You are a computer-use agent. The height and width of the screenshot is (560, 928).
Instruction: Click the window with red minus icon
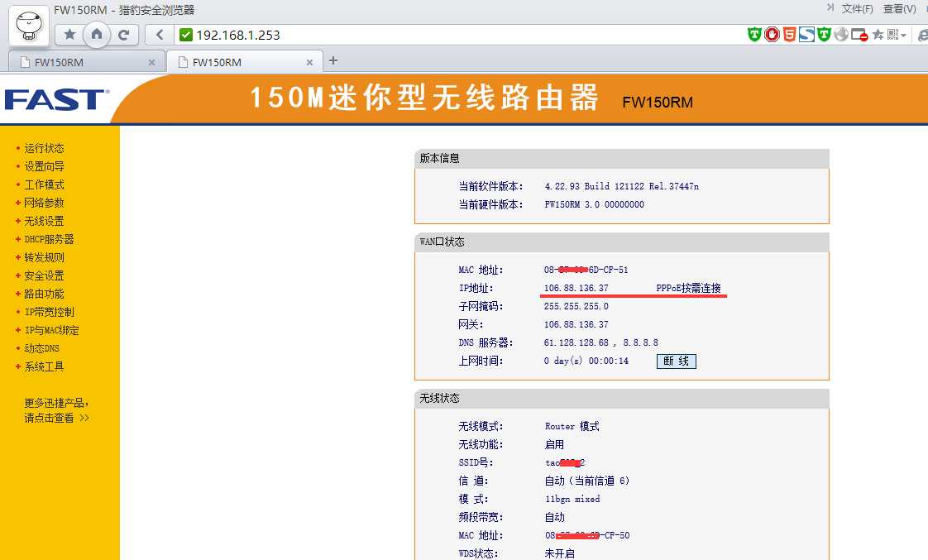click(859, 35)
